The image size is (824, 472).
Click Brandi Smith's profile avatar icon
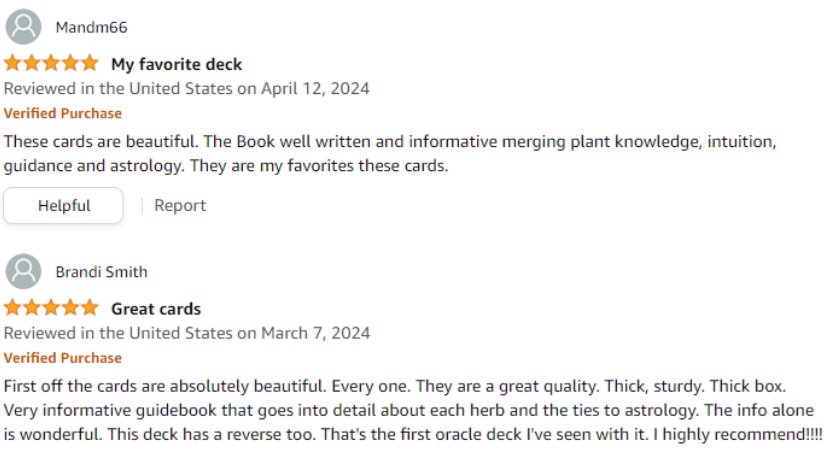(24, 271)
